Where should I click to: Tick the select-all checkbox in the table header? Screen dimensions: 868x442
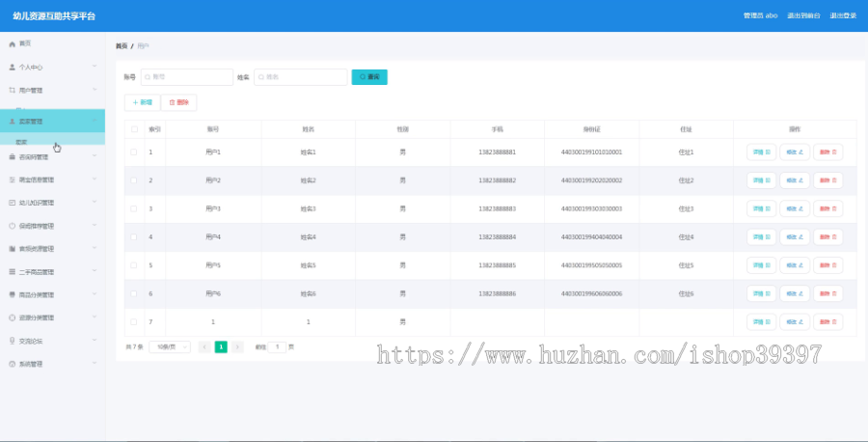pyautogui.click(x=134, y=129)
